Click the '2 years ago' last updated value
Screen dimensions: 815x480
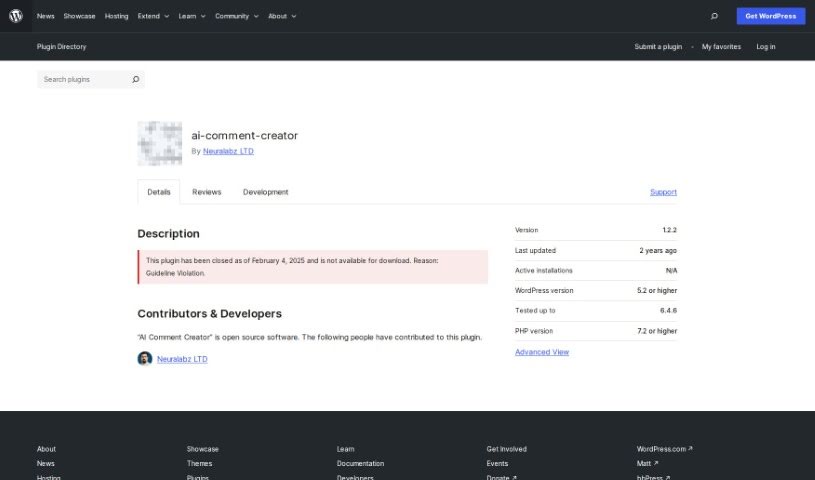point(658,251)
